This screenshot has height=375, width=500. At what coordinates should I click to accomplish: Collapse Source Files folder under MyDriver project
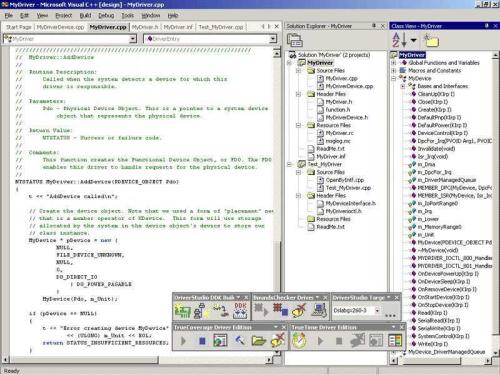click(x=299, y=71)
